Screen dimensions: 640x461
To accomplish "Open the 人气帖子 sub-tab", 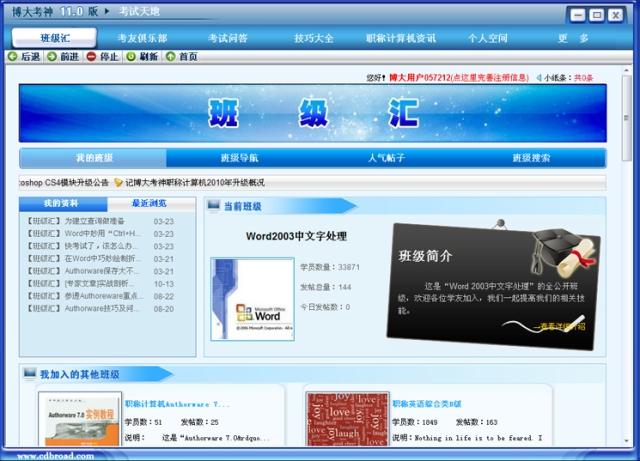I will (x=386, y=158).
